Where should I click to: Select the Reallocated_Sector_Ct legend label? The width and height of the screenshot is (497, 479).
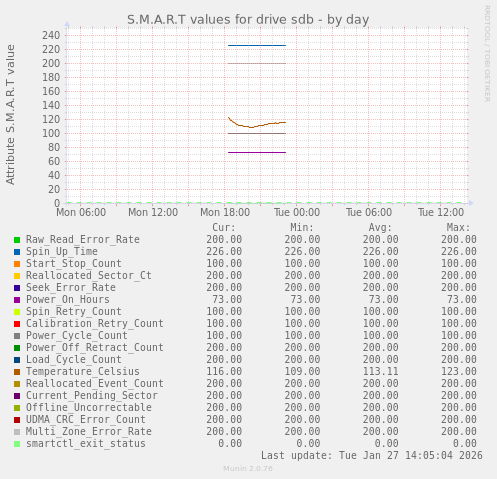coord(89,276)
